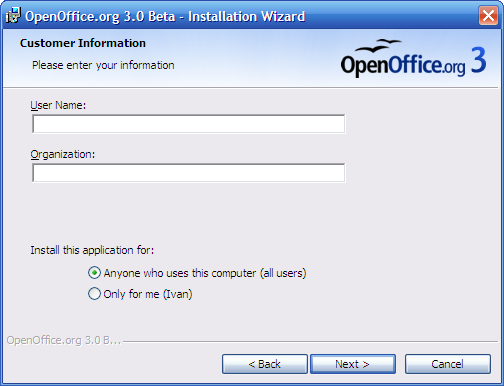Click the Customer Information heading

pyautogui.click(x=83, y=43)
